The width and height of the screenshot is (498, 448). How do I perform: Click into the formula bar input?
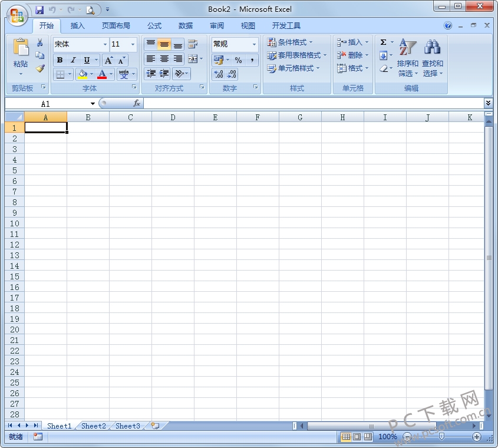(314, 103)
